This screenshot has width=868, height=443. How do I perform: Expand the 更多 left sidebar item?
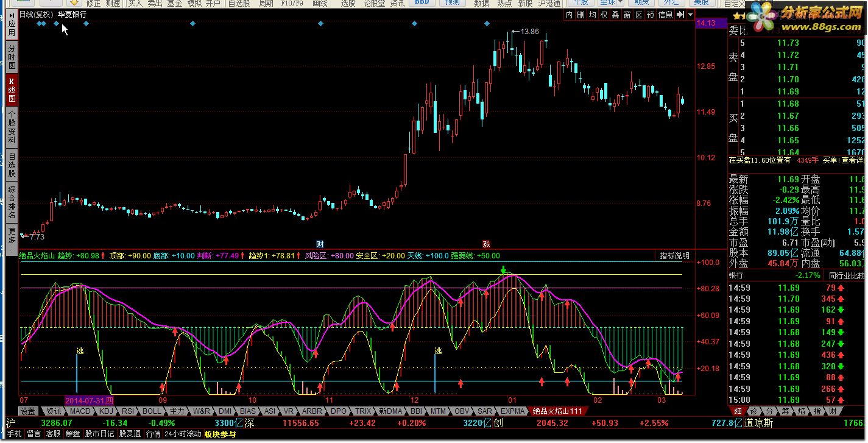(12, 238)
